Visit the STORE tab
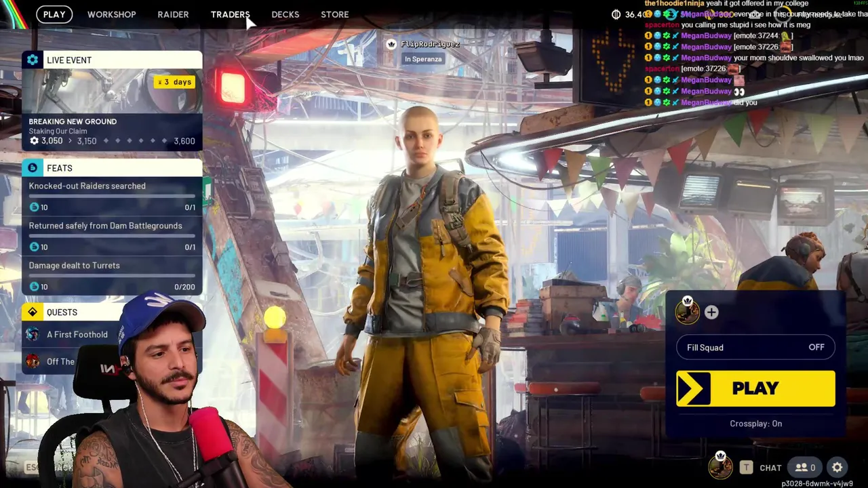 pos(334,14)
